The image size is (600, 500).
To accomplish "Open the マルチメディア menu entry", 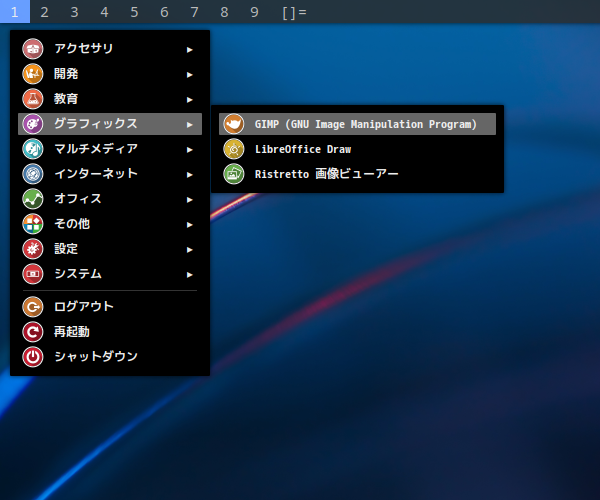I will 110,149.
